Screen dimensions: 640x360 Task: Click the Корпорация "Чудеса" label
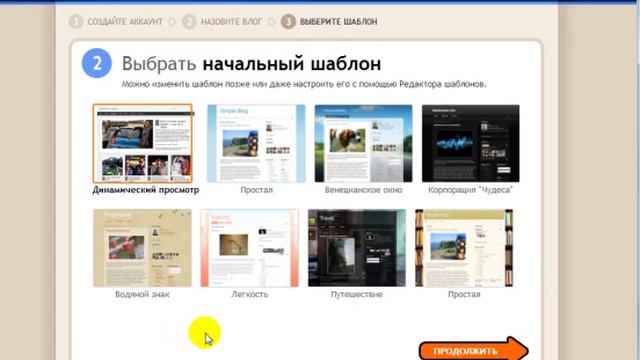click(470, 190)
